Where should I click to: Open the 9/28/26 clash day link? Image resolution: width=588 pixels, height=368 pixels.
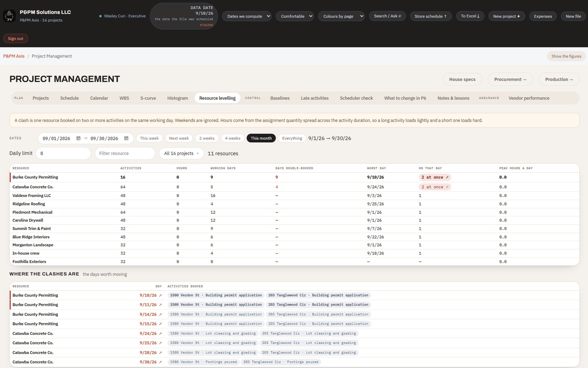(150, 353)
